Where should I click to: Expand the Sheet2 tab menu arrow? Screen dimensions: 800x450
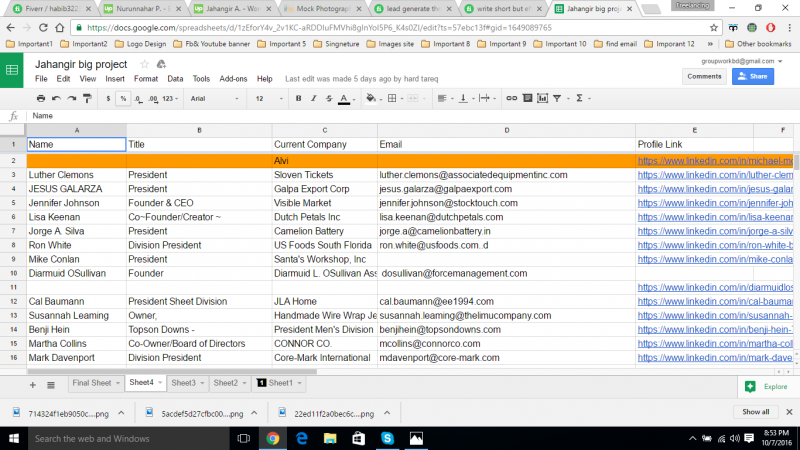[244, 383]
